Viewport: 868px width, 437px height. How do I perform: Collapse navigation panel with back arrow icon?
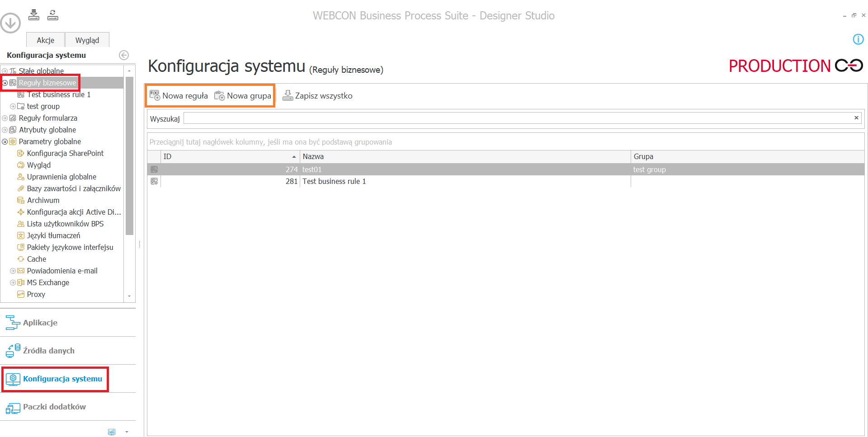pos(124,55)
